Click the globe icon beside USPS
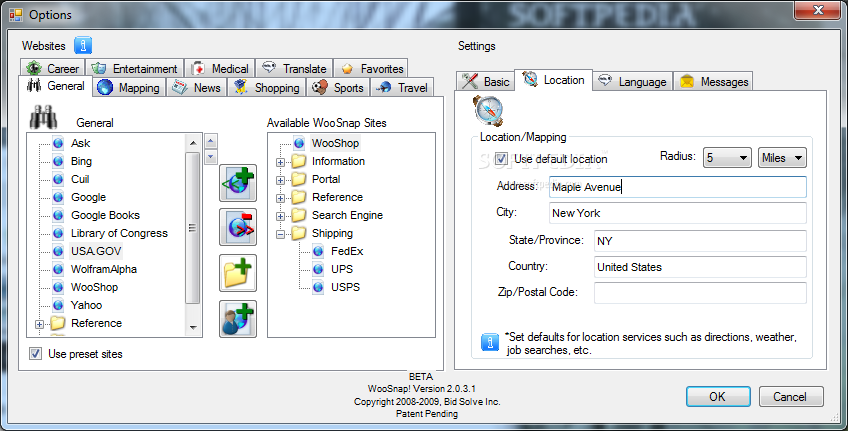Image resolution: width=848 pixels, height=431 pixels. pos(319,287)
